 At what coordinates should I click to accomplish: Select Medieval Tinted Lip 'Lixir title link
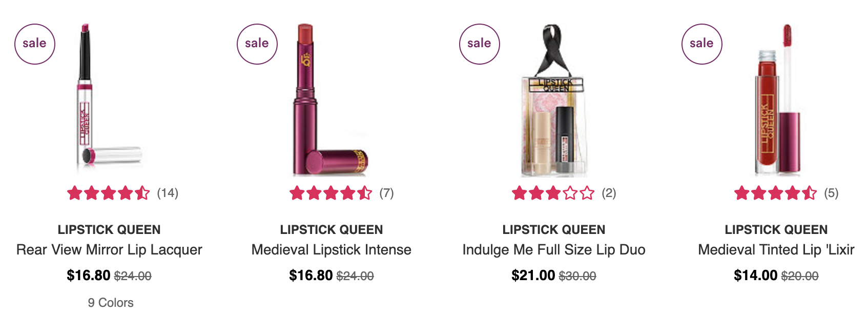776,250
